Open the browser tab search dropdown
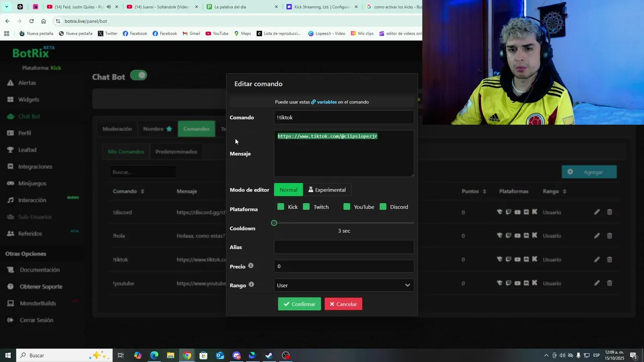Image resolution: width=644 pixels, height=362 pixels. (x=7, y=7)
